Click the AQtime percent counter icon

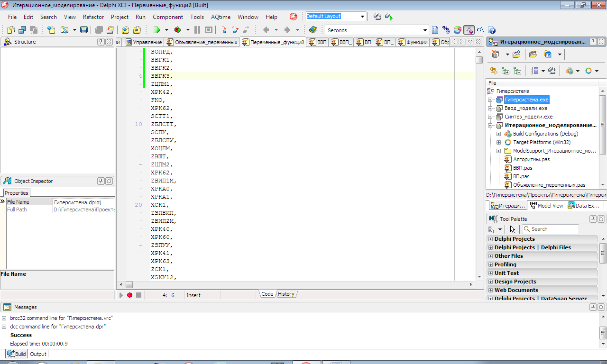point(446,30)
